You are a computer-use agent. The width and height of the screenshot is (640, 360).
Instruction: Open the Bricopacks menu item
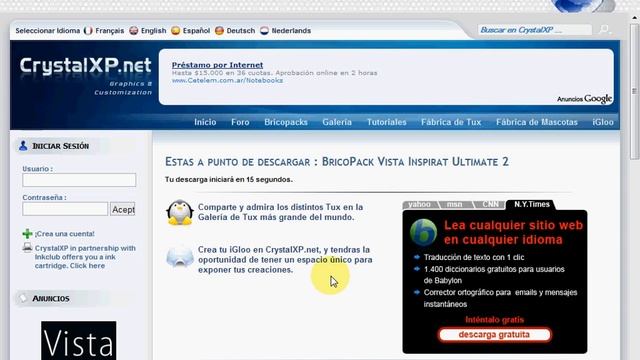286,122
